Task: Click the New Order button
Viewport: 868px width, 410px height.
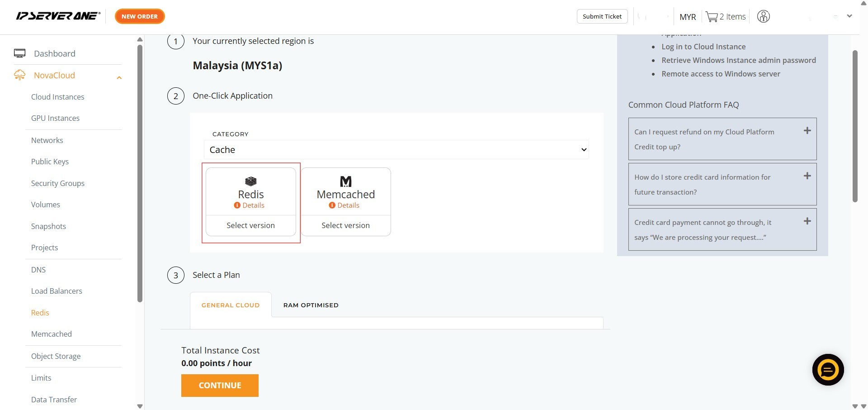Action: pyautogui.click(x=140, y=16)
